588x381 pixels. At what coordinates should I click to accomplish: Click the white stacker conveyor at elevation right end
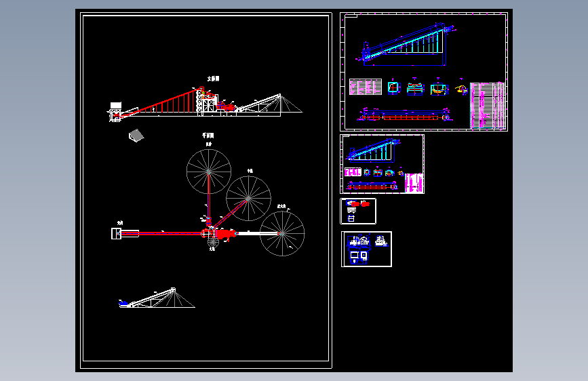[259, 103]
